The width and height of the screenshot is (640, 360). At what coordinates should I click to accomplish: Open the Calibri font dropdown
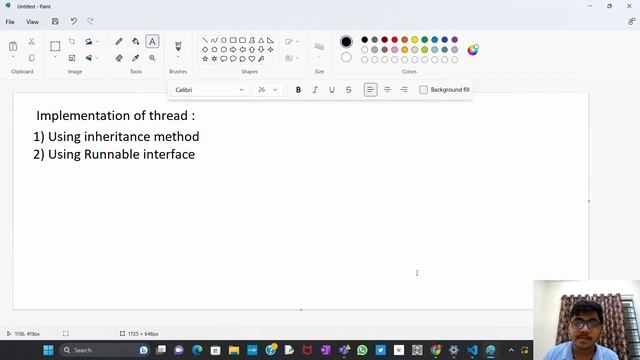point(209,90)
